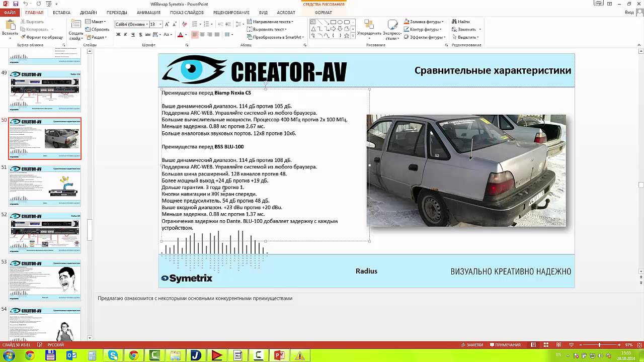Click Replace (Заменить) button
Image resolution: width=644 pixels, height=362 pixels.
point(466,30)
